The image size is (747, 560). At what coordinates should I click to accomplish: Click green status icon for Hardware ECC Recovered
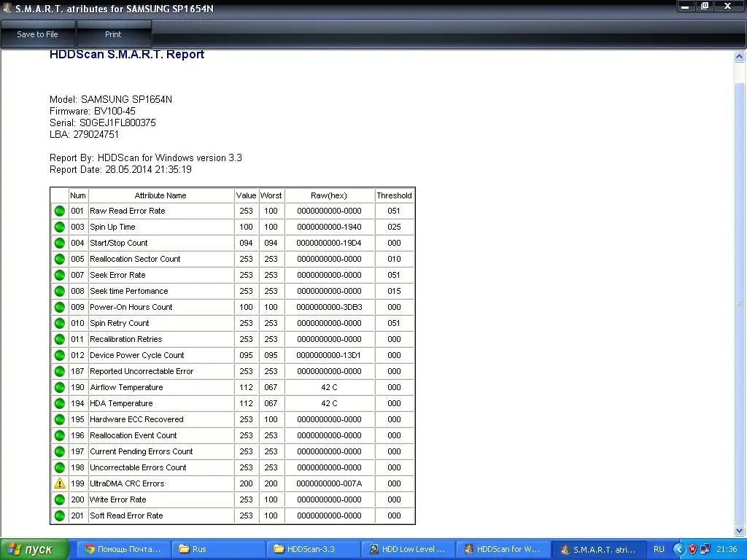[60, 419]
